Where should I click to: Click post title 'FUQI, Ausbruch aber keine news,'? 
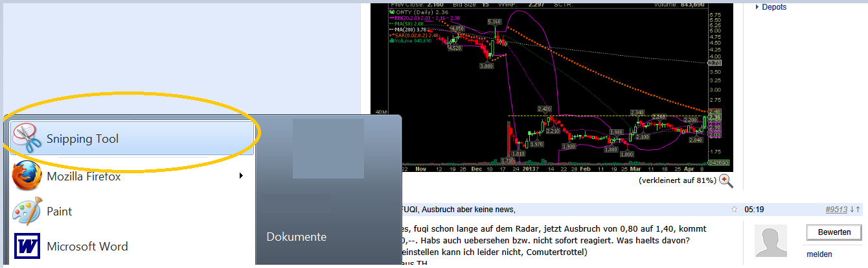pos(457,209)
